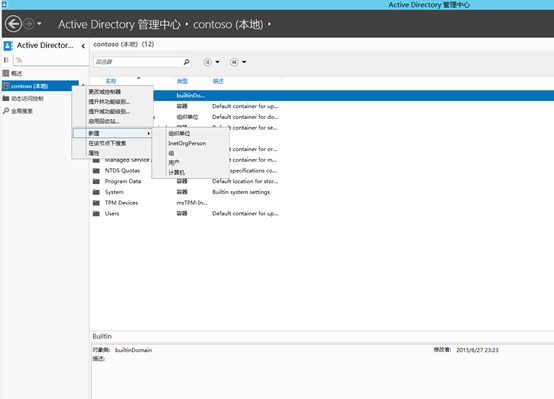Choose 更改域控制器 from context menu

(x=105, y=92)
